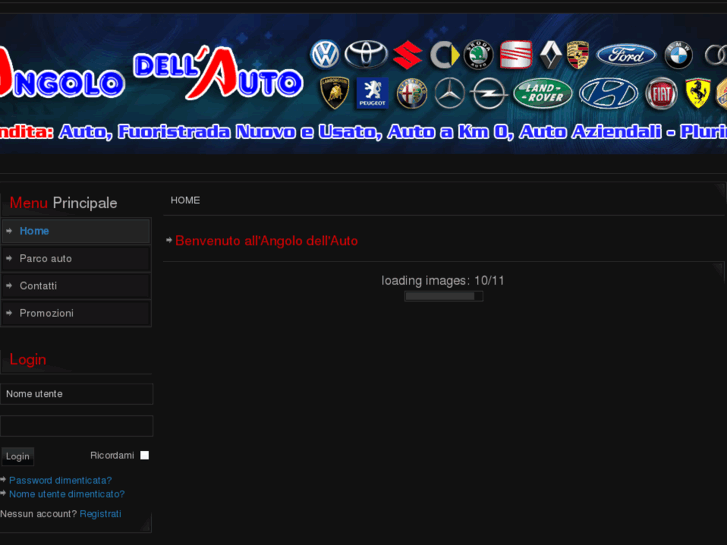
Task: Click the Renault diamond logo
Action: coord(551,55)
